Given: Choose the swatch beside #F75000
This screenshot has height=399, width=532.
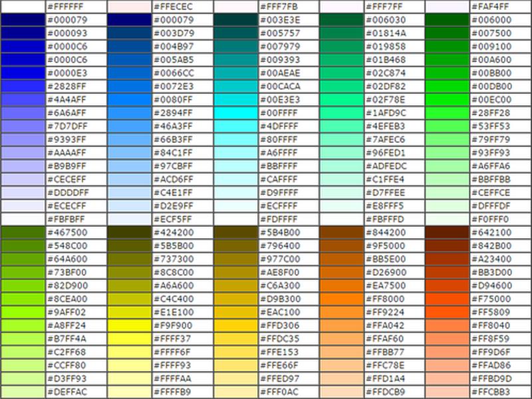Looking at the screenshot, I should tap(447, 299).
